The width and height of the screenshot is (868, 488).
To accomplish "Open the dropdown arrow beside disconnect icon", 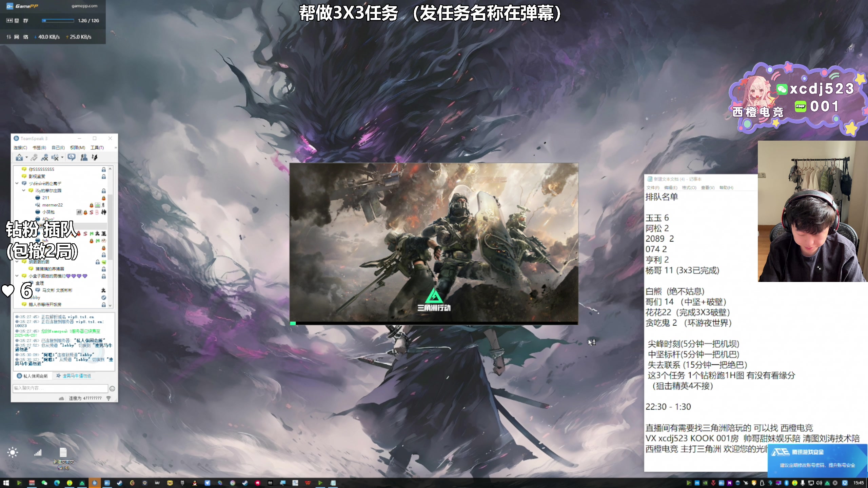I will pos(26,157).
